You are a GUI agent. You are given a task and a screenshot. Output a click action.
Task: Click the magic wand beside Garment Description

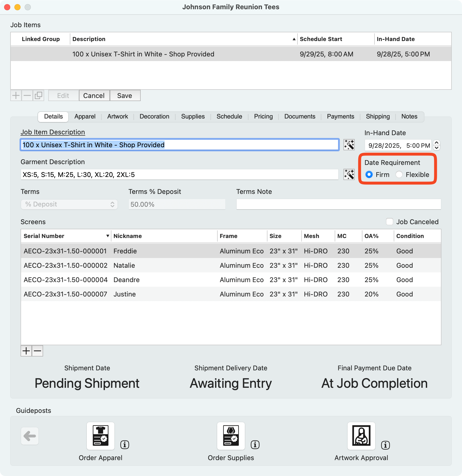[349, 175]
